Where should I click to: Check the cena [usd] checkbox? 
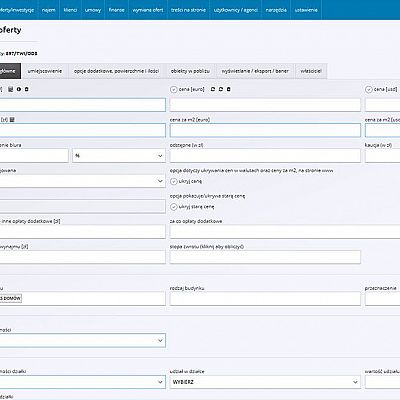(369, 89)
